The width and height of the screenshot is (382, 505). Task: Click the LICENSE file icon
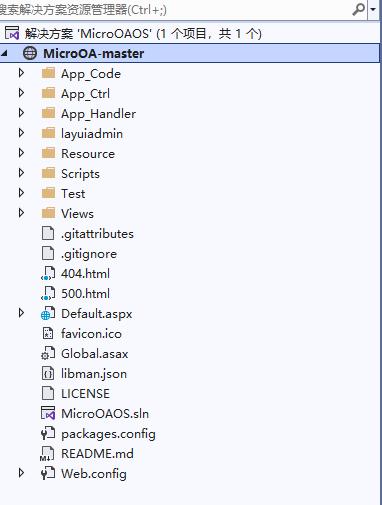click(x=48, y=393)
